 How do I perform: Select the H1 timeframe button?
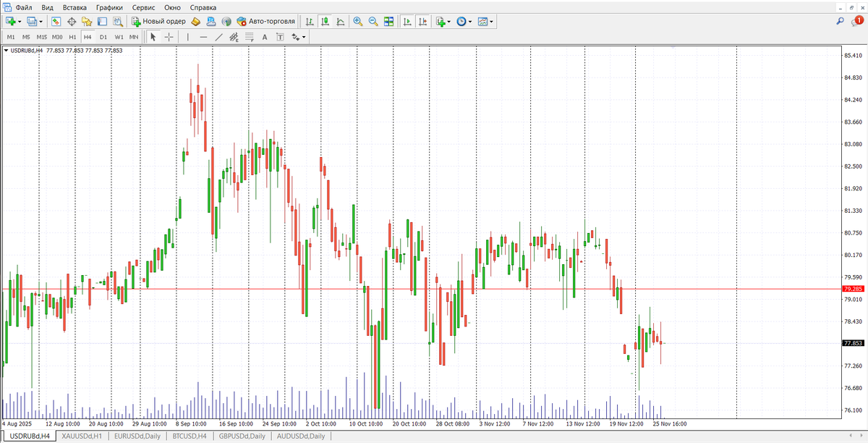point(72,36)
